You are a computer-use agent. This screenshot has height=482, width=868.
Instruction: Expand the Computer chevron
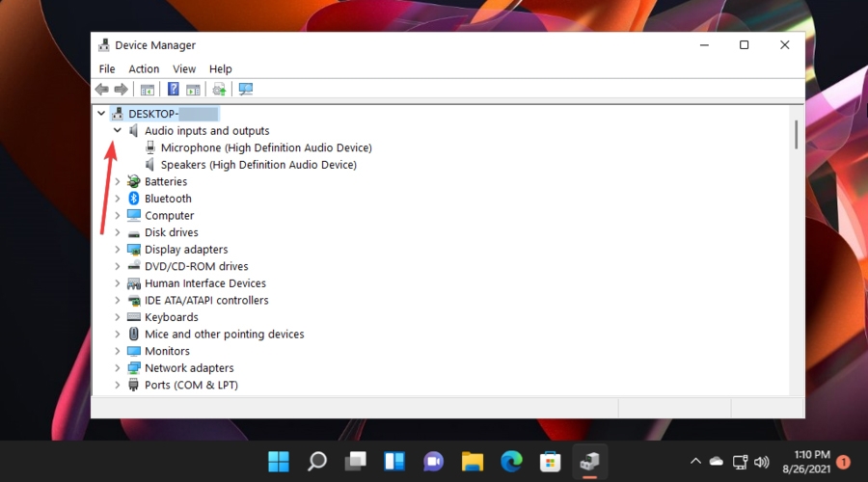point(118,215)
